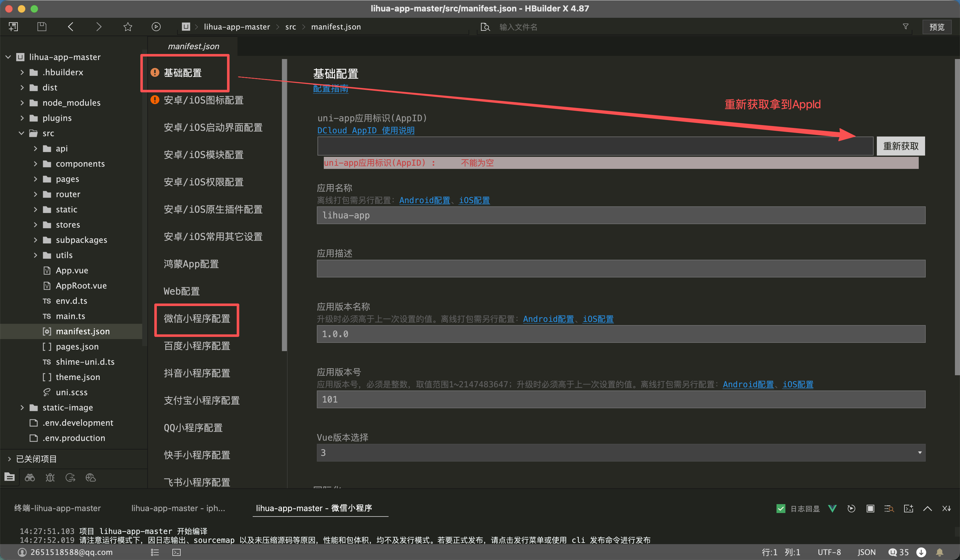Expand the 已关闭项目 section
960x560 pixels.
click(10, 459)
